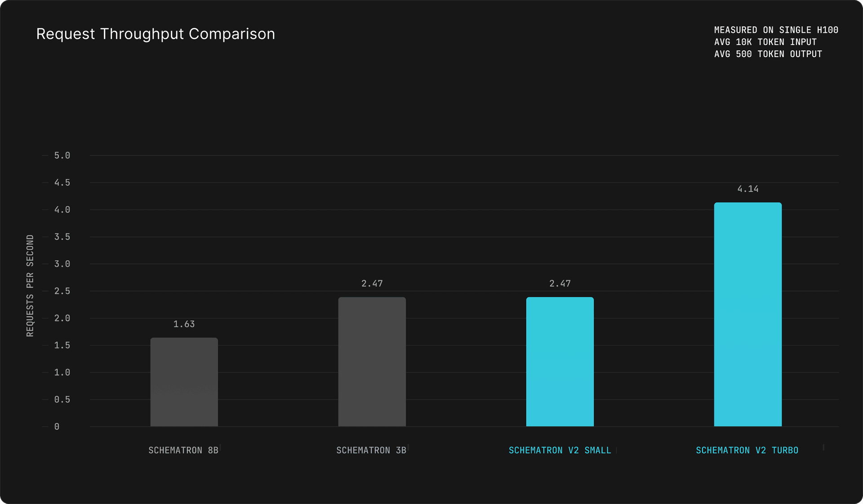
Task: Click the SCHEMATRON V2 SMALL axis label
Action: tap(560, 450)
